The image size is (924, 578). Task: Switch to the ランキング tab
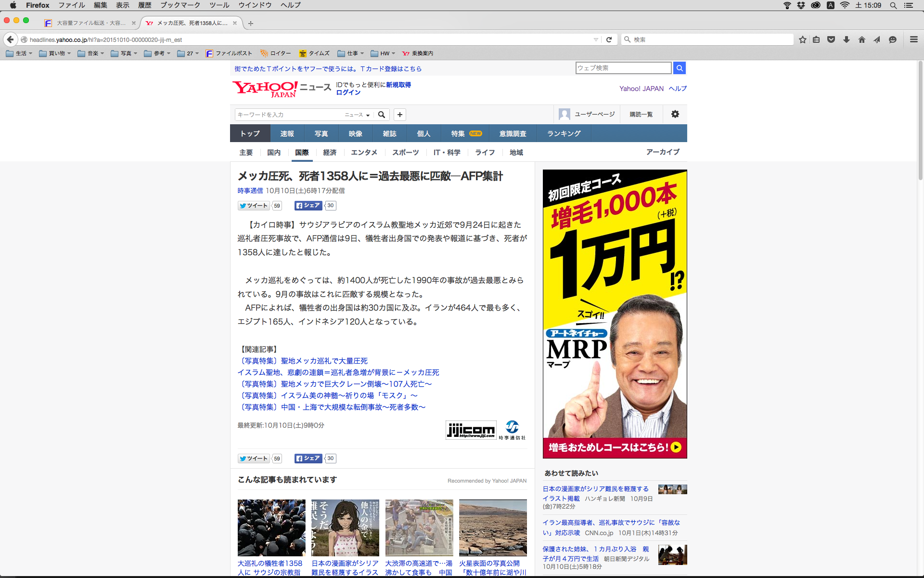pos(564,133)
